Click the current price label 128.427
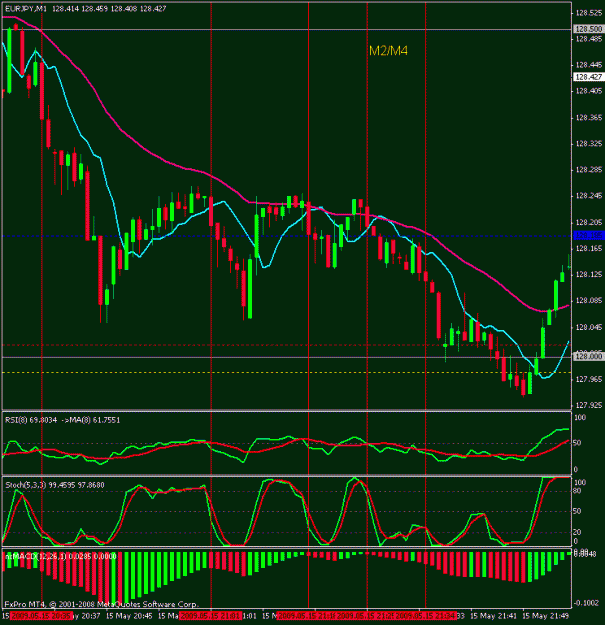The height and width of the screenshot is (625, 605). pyautogui.click(x=589, y=77)
